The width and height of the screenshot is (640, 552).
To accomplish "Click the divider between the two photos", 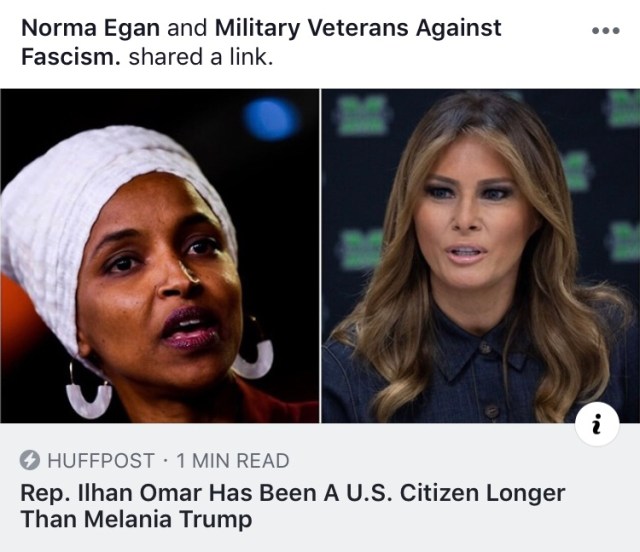I will [320, 256].
